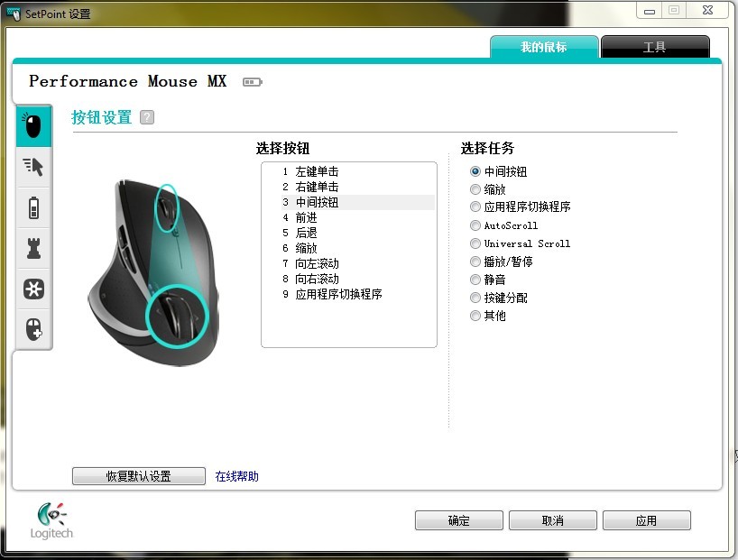The width and height of the screenshot is (738, 560).
Task: Open the battery status sidebar icon
Action: [33, 207]
